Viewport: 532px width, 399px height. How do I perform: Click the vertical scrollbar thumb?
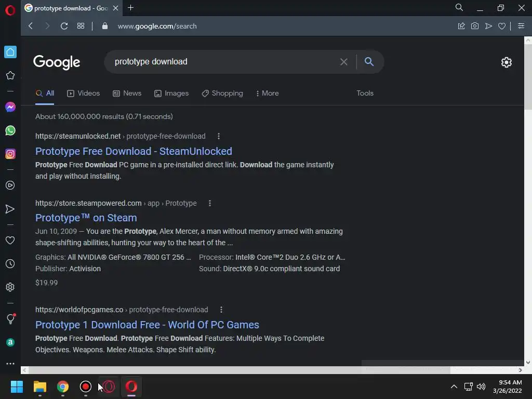[528, 76]
